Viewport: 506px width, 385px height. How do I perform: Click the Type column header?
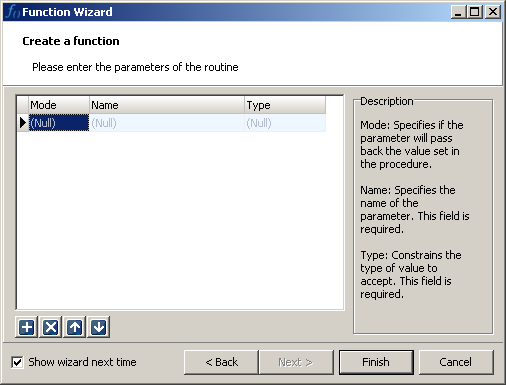pyautogui.click(x=285, y=105)
